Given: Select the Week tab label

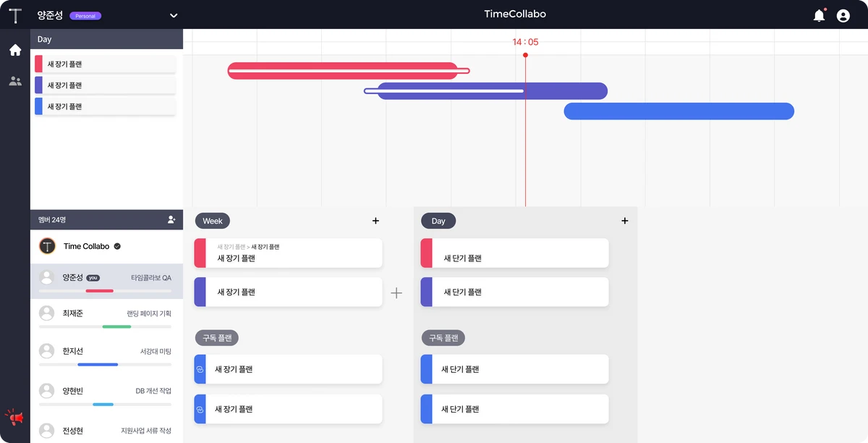Looking at the screenshot, I should 213,221.
